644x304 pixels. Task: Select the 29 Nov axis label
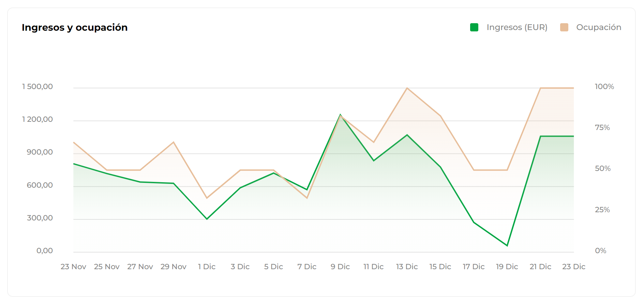pyautogui.click(x=174, y=266)
